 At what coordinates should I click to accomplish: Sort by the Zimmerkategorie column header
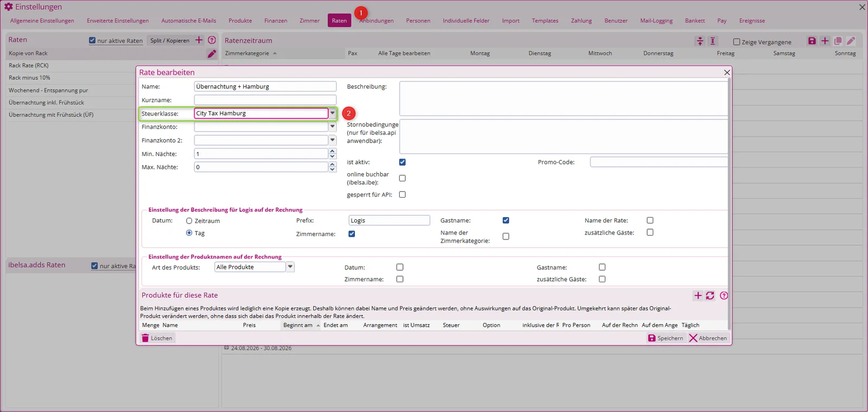247,53
